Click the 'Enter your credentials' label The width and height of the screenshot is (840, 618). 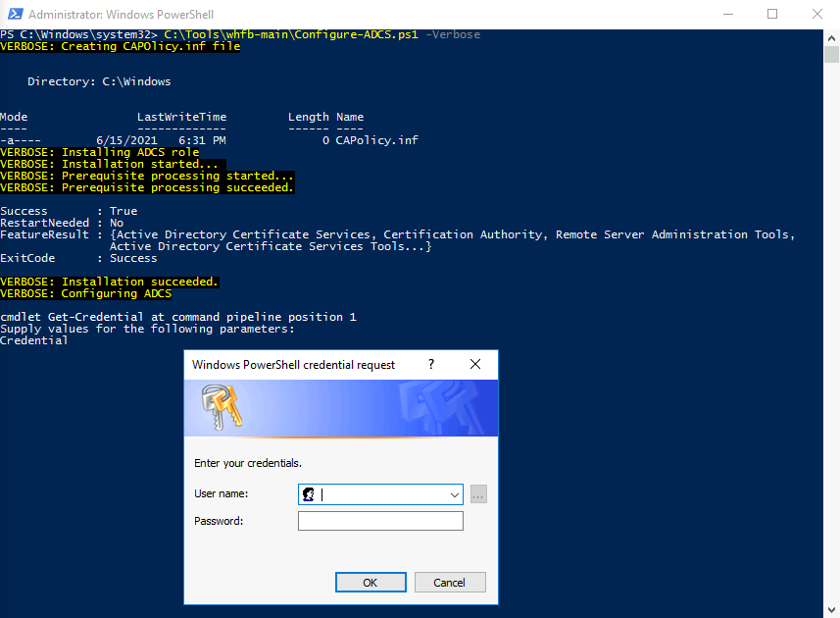point(247,462)
